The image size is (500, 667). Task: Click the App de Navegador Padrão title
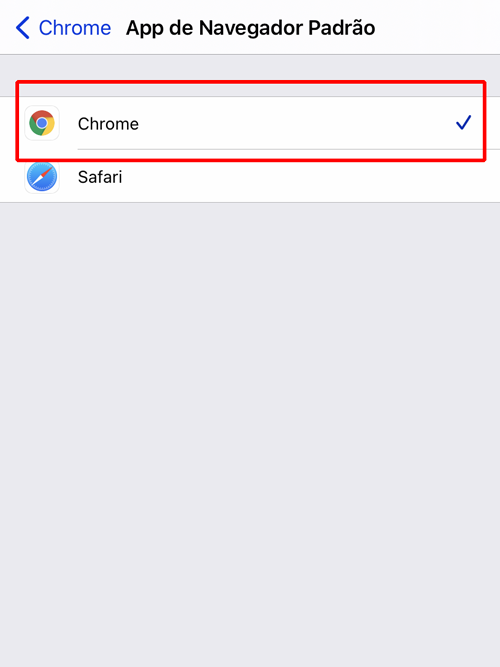click(251, 29)
